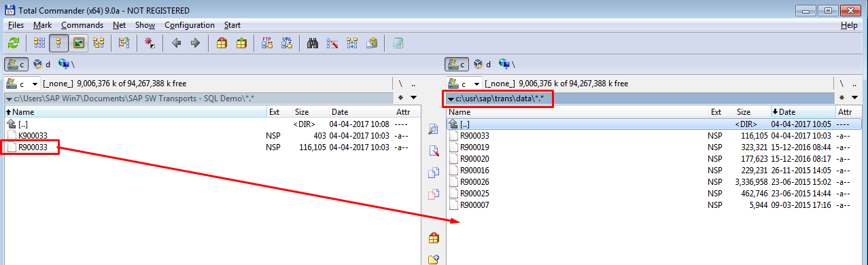The width and height of the screenshot is (868, 265).
Task: Click the URL download toolbar icon
Action: [x=287, y=43]
